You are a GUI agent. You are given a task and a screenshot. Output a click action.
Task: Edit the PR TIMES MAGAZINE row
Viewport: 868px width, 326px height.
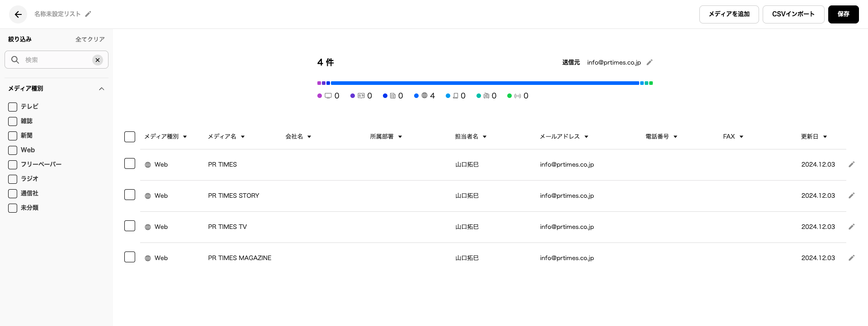[851, 258]
